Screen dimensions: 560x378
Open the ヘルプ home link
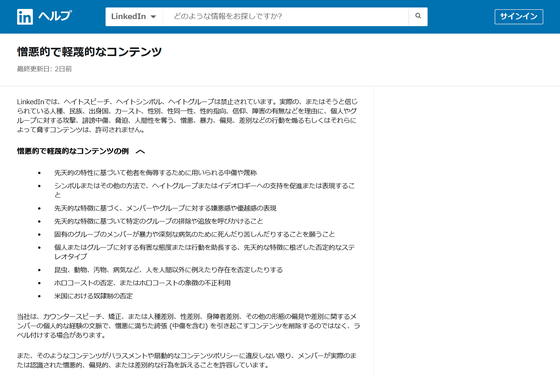(55, 16)
